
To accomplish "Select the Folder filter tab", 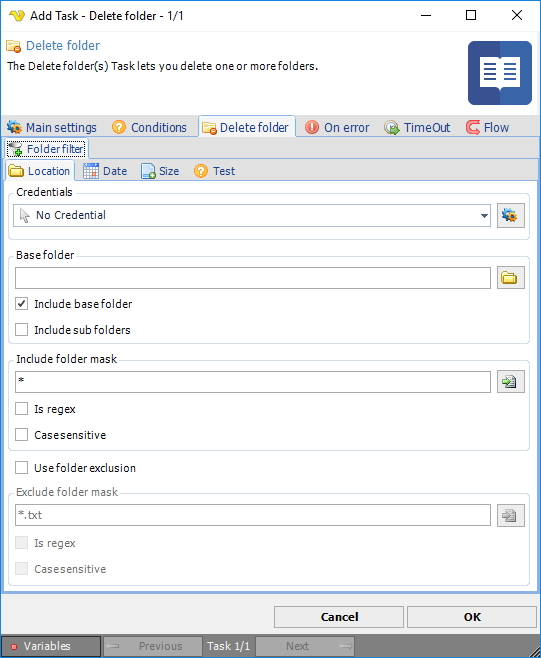I will tap(46, 149).
